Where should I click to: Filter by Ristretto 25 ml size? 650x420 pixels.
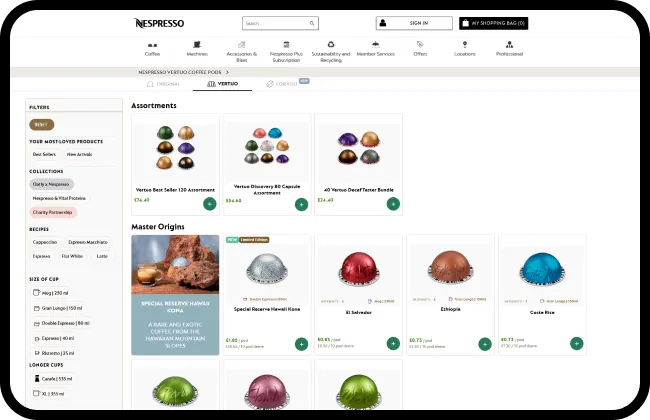54,353
